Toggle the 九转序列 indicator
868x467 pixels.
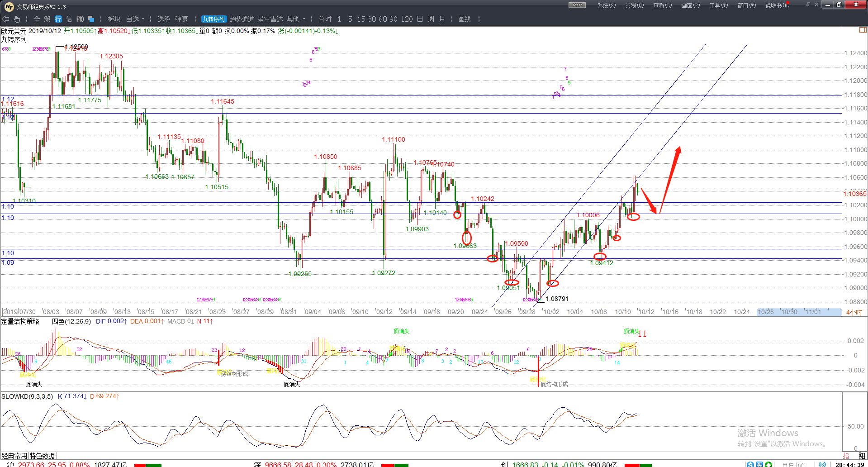(213, 19)
